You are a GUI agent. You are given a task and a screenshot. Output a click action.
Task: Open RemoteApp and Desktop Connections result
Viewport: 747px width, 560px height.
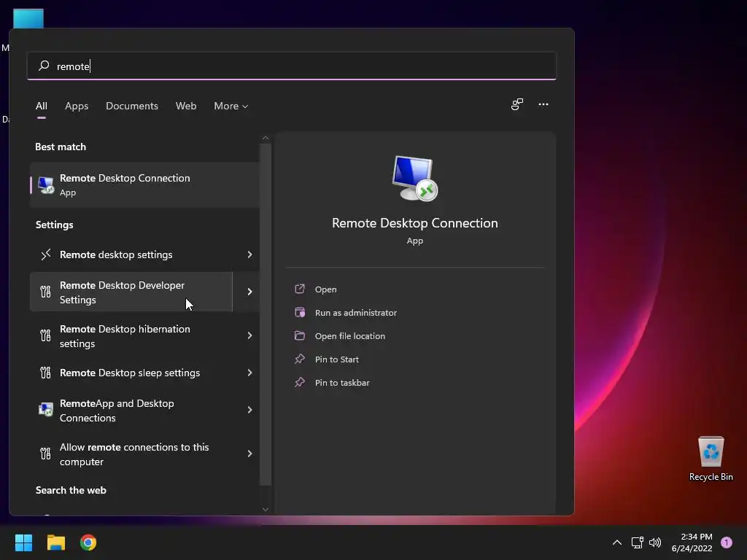tap(131, 410)
